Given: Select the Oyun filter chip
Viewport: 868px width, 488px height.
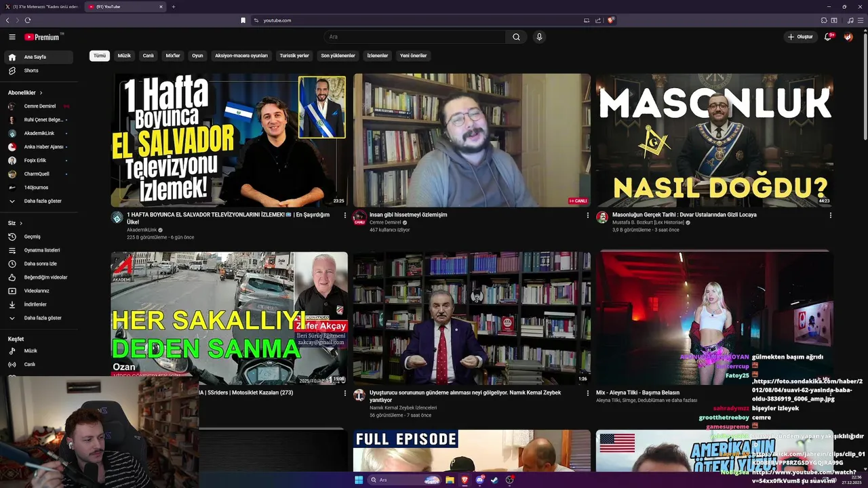Looking at the screenshot, I should [197, 56].
